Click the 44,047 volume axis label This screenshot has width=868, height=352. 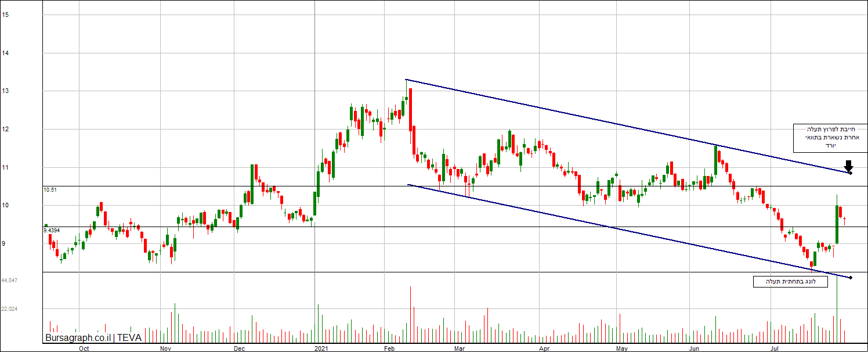(x=9, y=281)
